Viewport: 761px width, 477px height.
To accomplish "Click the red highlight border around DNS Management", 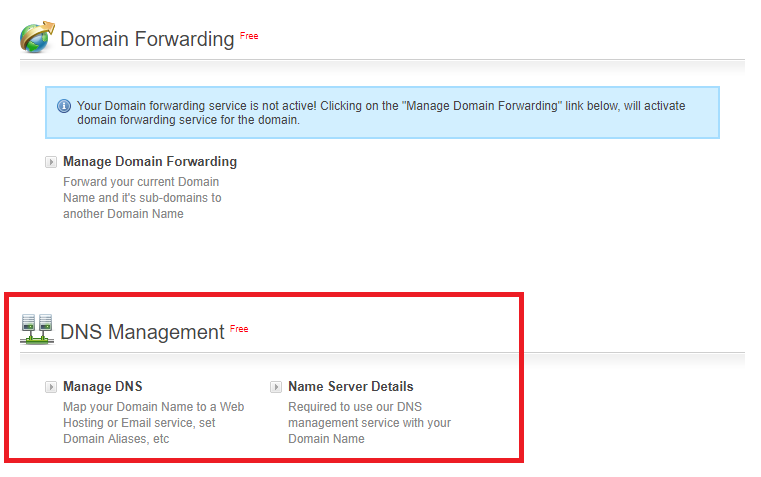I will click(264, 295).
